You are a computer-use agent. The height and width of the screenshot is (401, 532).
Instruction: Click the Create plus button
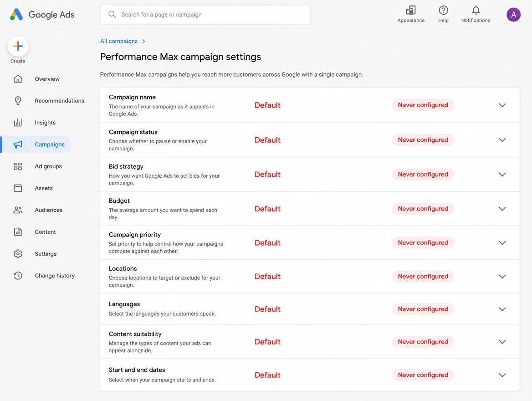coord(18,46)
